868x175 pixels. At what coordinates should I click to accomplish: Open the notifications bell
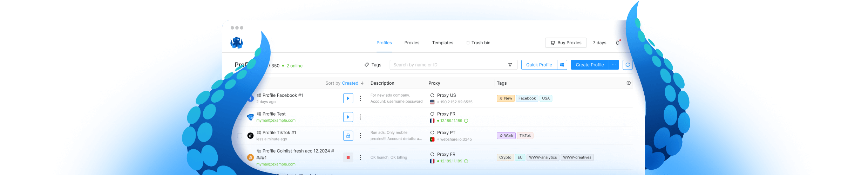(618, 43)
